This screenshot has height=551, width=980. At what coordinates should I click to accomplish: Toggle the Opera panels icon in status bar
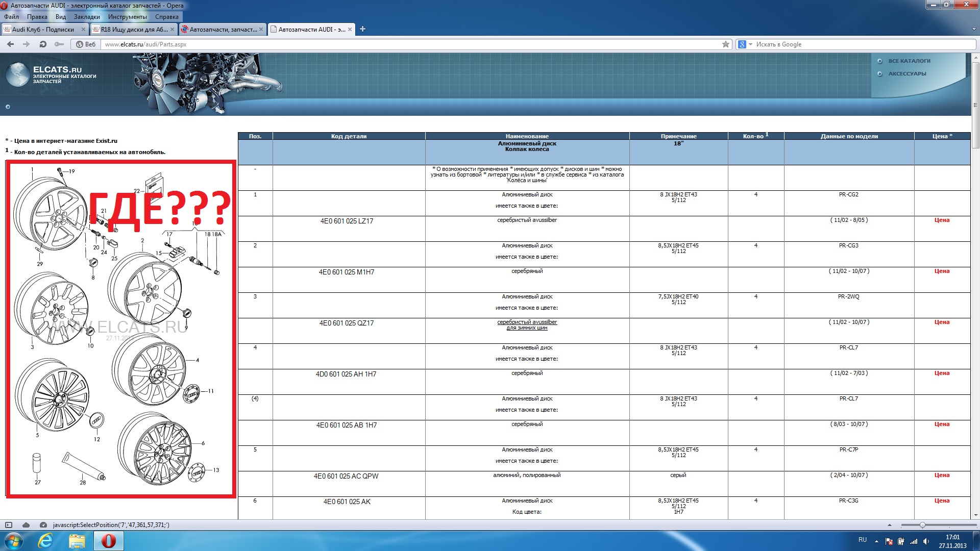pos(9,525)
